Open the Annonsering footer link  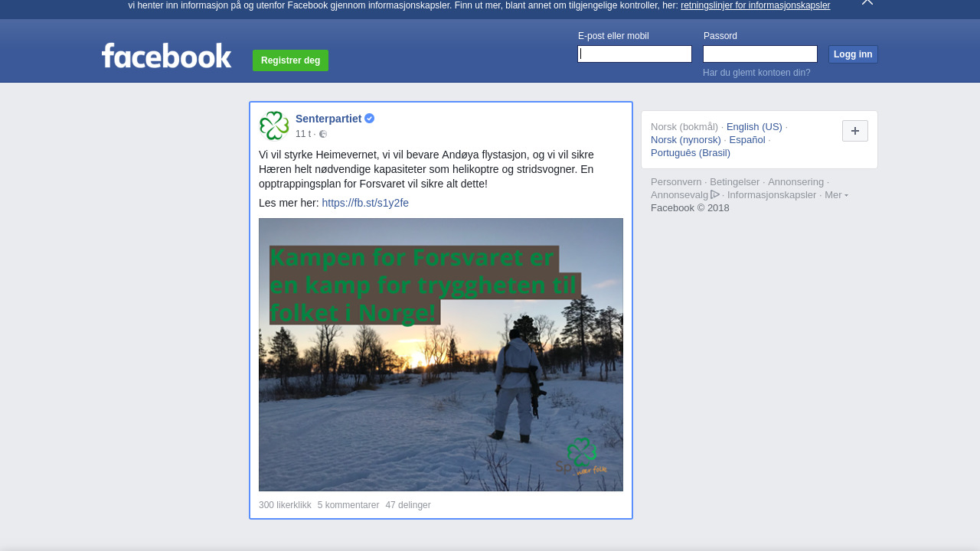[x=796, y=182]
